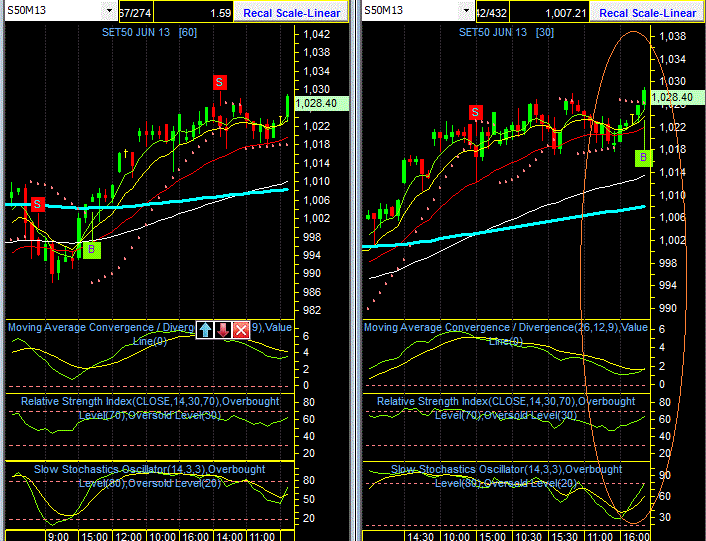Click the 1,007.21 value field in the right chart
The image size is (706, 541).
tap(549, 13)
